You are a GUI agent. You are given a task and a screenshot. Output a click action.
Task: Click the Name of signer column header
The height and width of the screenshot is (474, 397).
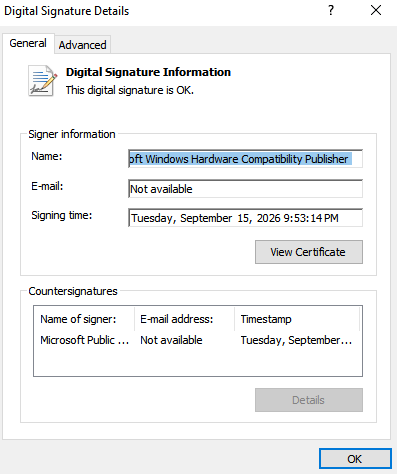click(84, 319)
